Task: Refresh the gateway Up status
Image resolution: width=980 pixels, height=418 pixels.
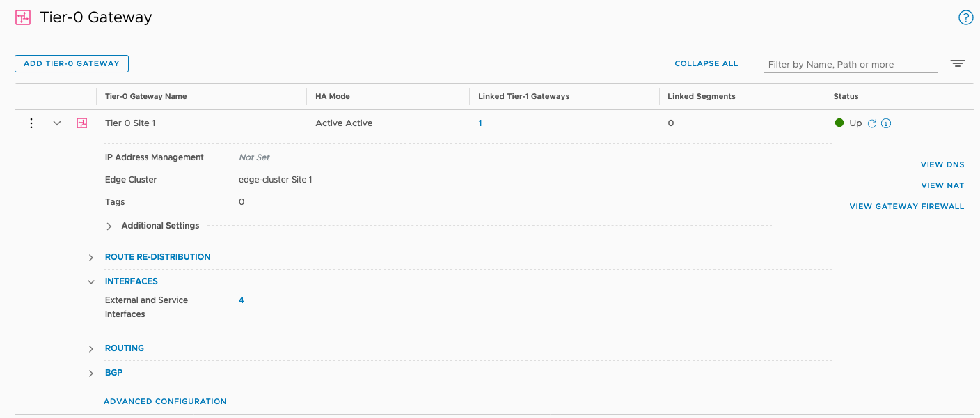Action: [871, 123]
